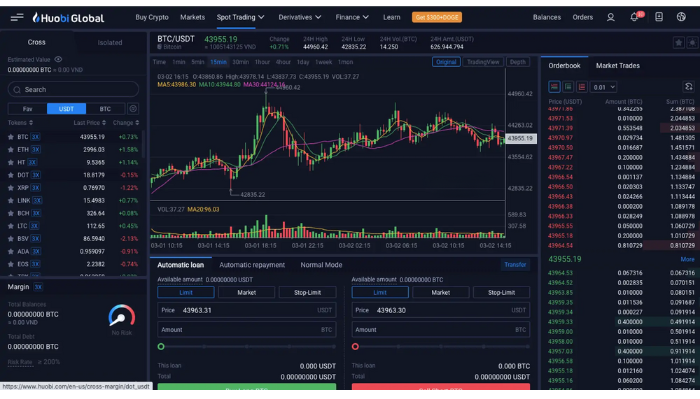Click the app download icon in header
The width and height of the screenshot is (700, 399).
[x=658, y=17]
